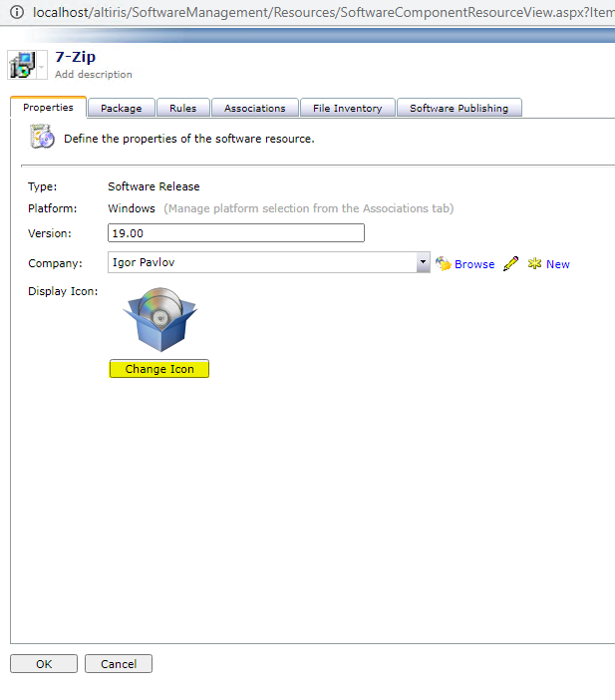Confirm with the OK button
The width and height of the screenshot is (615, 700).
(44, 664)
